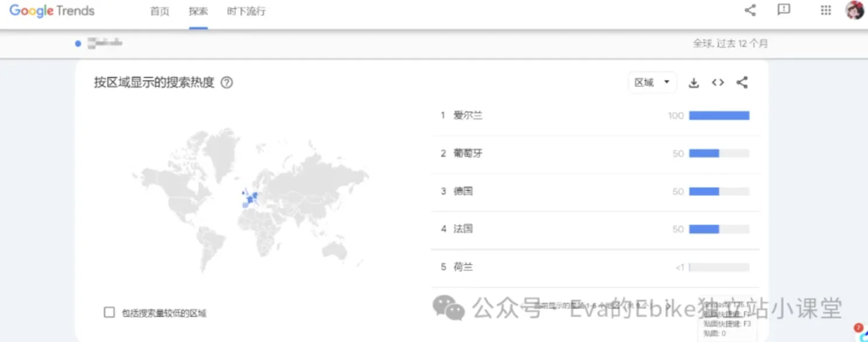The width and height of the screenshot is (868, 342).
Task: Go to the 首页 tab
Action: click(159, 12)
